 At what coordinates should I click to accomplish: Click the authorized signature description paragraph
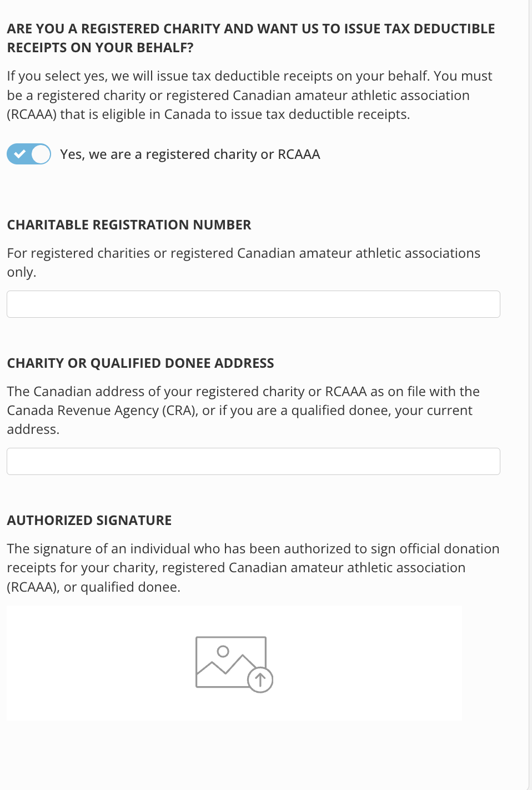tap(253, 567)
